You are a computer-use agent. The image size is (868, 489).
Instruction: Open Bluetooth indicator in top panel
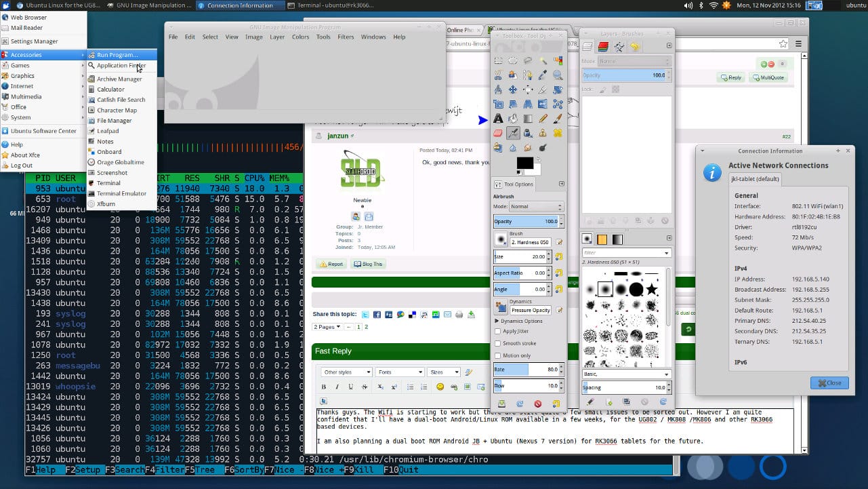click(x=701, y=5)
